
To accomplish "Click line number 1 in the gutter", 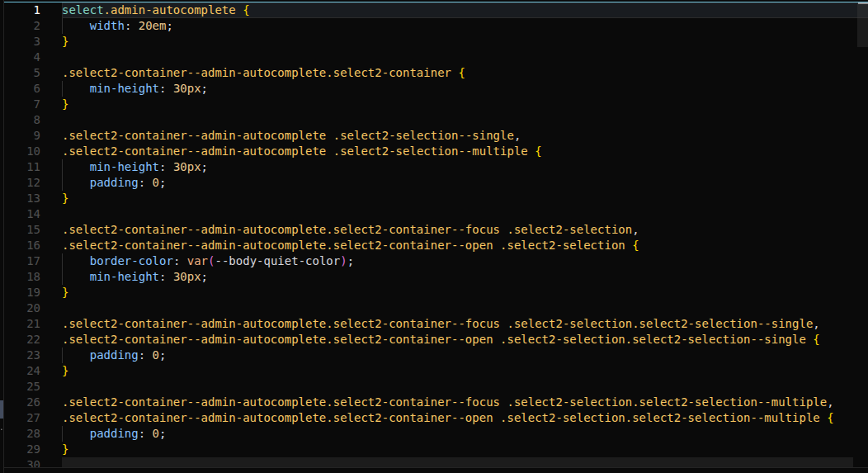I will pos(36,11).
